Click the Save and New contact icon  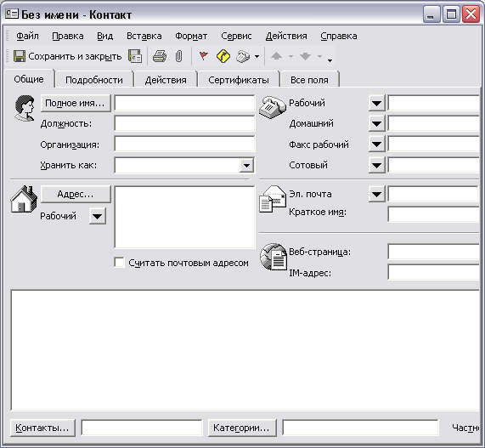coord(135,56)
